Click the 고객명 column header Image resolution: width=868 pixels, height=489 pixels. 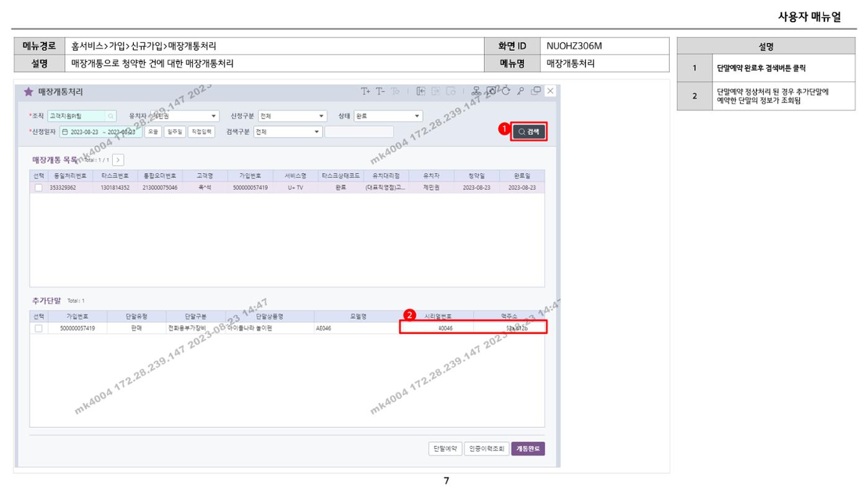[205, 176]
